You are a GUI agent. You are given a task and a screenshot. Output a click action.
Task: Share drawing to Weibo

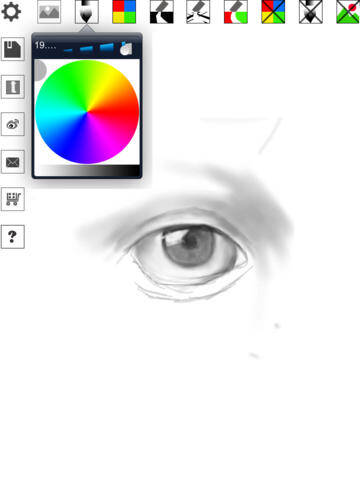[x=13, y=124]
